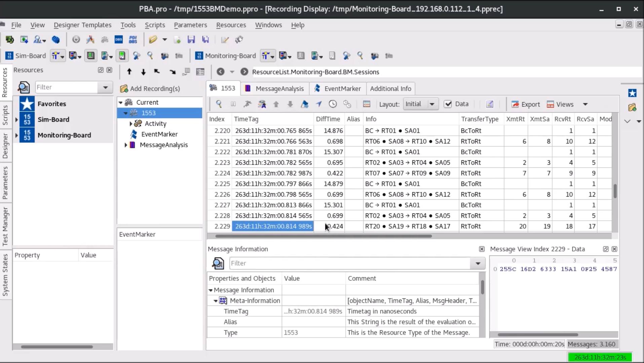Click the blue star icon on right sidebar

pos(632,93)
